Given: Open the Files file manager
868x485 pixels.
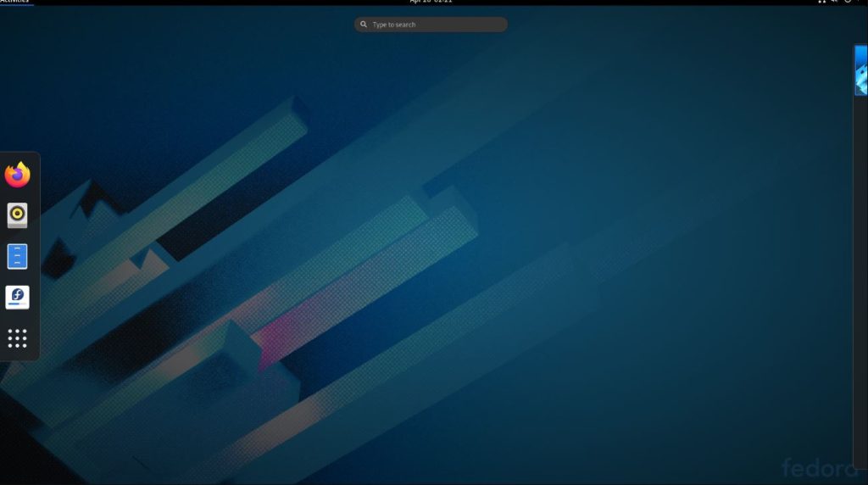Looking at the screenshot, I should tap(17, 256).
